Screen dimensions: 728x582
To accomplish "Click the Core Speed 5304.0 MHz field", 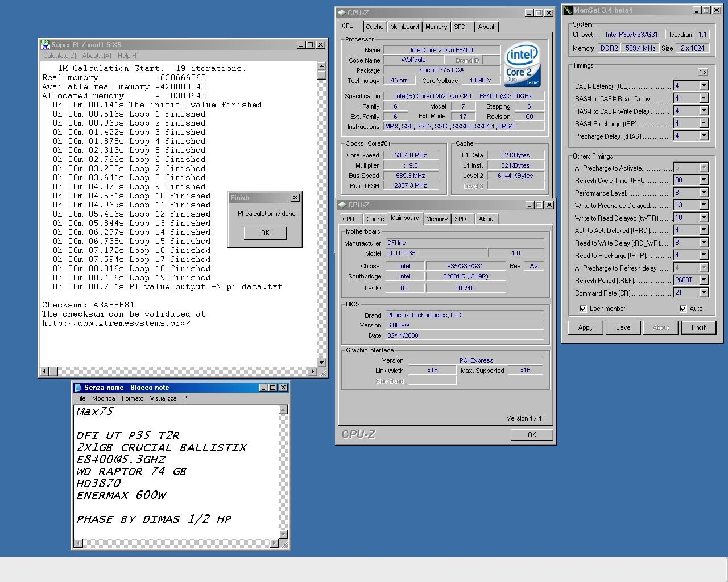I will pyautogui.click(x=411, y=155).
